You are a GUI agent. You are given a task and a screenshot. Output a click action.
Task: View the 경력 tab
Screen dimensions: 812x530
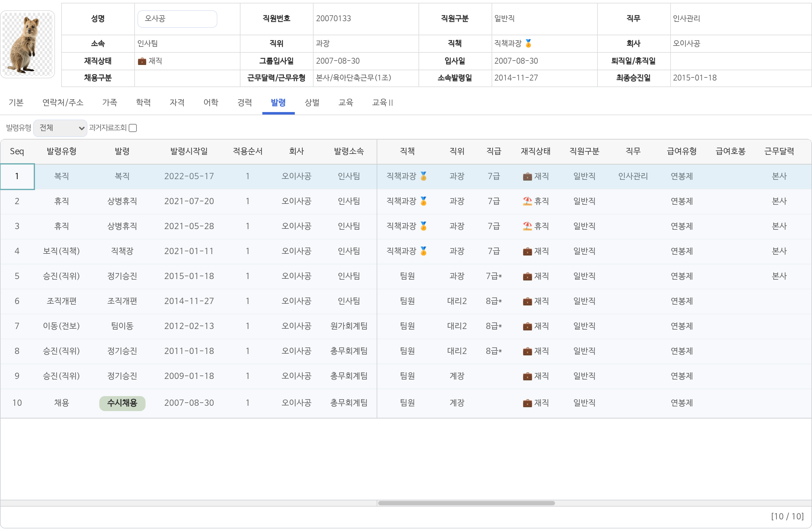pyautogui.click(x=245, y=102)
